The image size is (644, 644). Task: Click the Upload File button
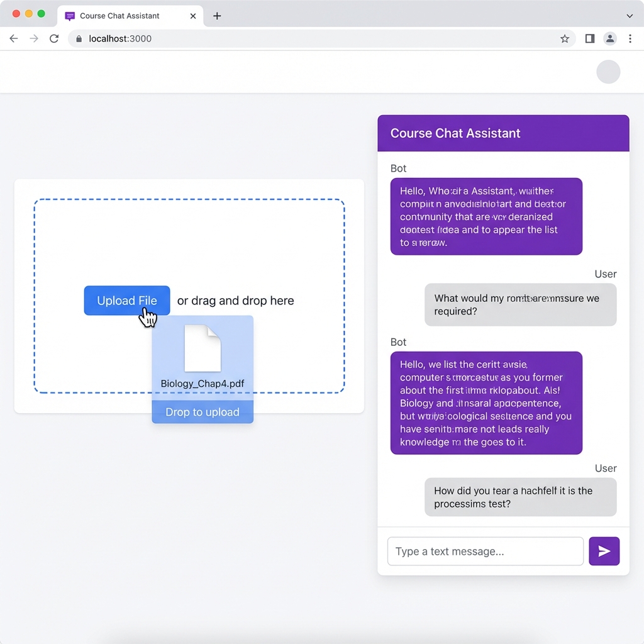(x=127, y=301)
